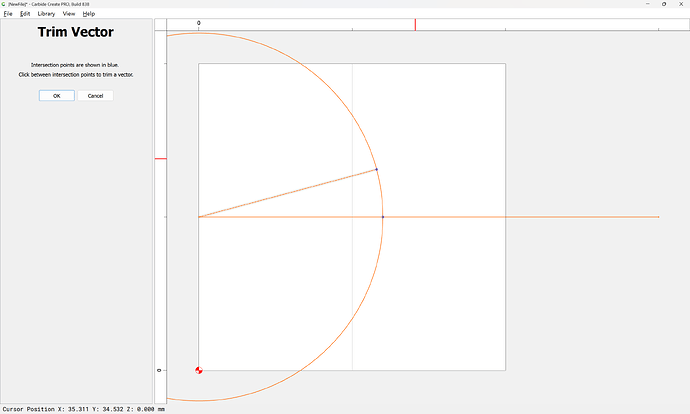Trim the horizontal line right of the arc
This screenshot has width=690, height=414.
pyautogui.click(x=520, y=216)
